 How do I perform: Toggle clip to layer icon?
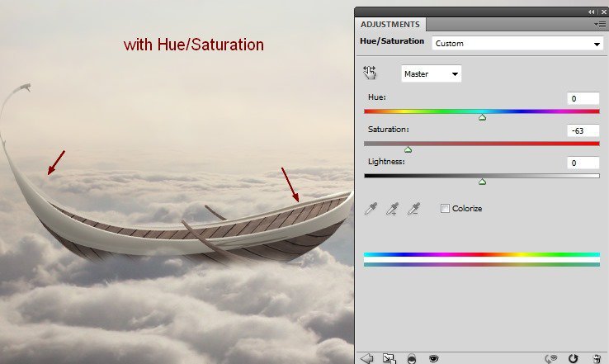pos(411,358)
